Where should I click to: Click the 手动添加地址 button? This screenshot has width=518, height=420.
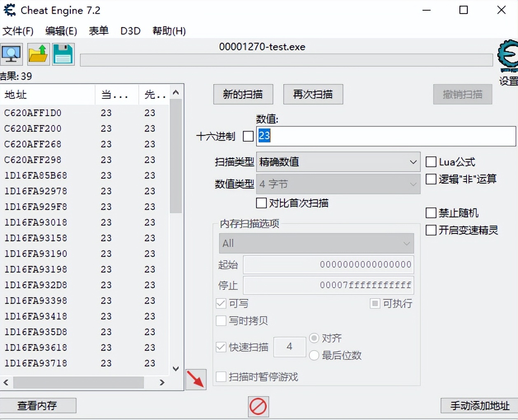click(479, 406)
